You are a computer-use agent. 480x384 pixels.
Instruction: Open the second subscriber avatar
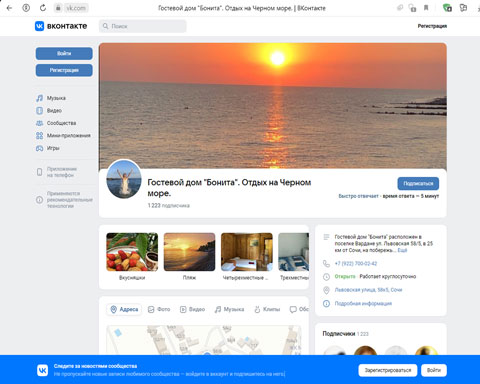365,351
